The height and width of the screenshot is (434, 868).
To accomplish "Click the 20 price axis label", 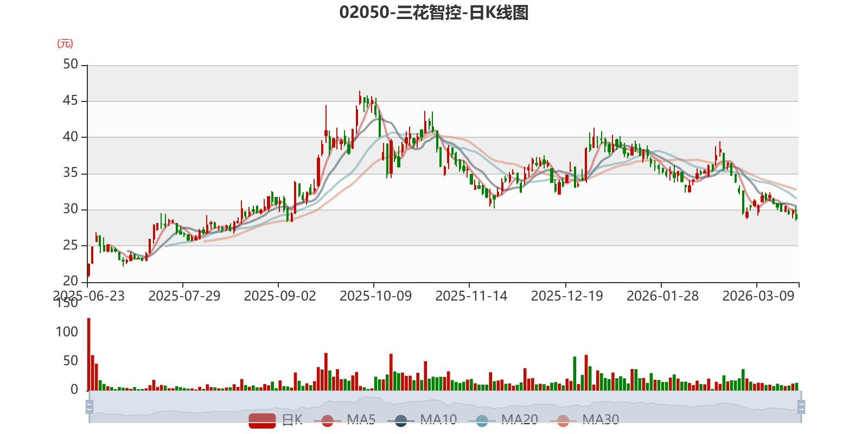I will [x=71, y=281].
